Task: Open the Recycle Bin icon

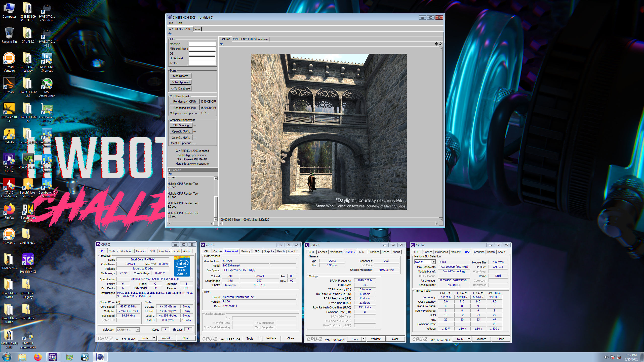Action: [x=9, y=35]
